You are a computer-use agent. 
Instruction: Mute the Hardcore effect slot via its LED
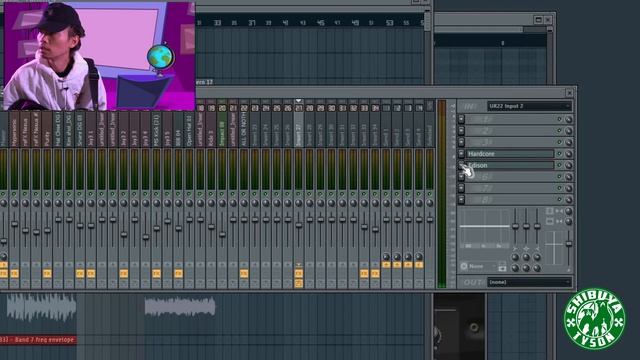(x=560, y=154)
